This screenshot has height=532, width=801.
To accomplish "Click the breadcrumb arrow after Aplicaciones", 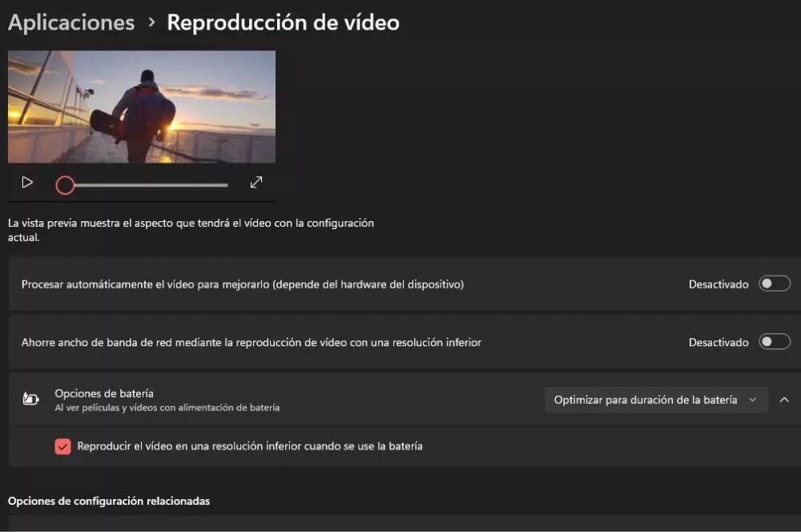I will 151,22.
